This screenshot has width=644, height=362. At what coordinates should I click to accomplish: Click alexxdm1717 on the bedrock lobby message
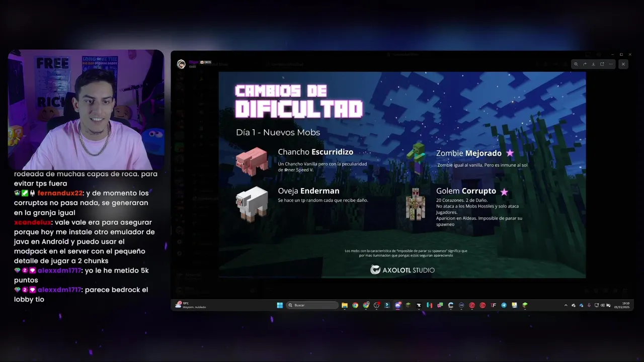59,290
